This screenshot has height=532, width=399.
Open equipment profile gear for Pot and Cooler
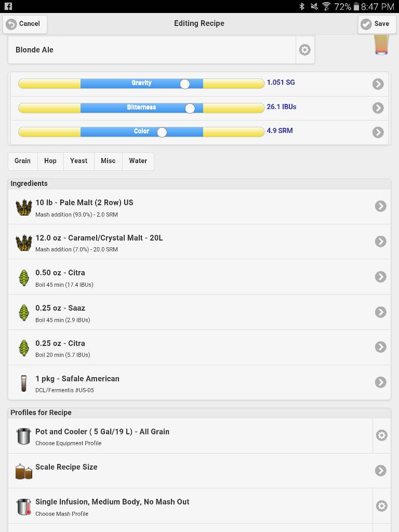[x=382, y=435]
